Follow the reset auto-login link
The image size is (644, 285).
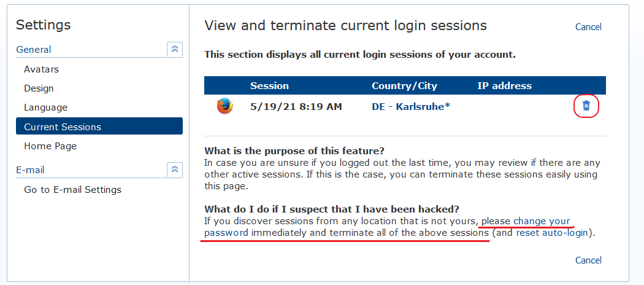point(552,233)
